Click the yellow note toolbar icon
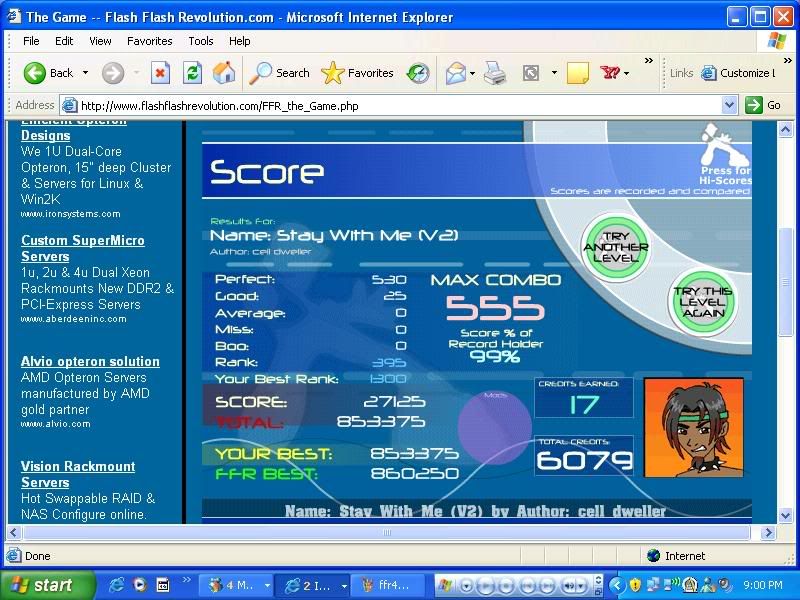The image size is (800, 600). tap(577, 73)
